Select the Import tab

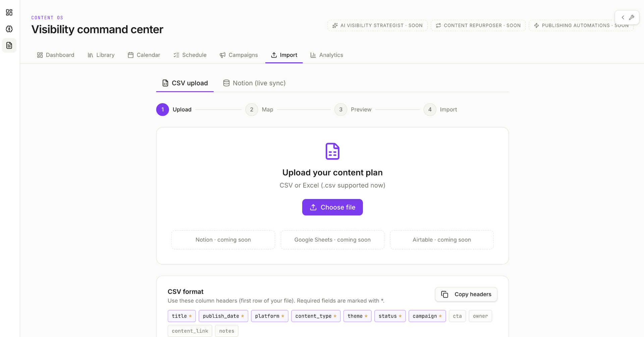(x=284, y=55)
